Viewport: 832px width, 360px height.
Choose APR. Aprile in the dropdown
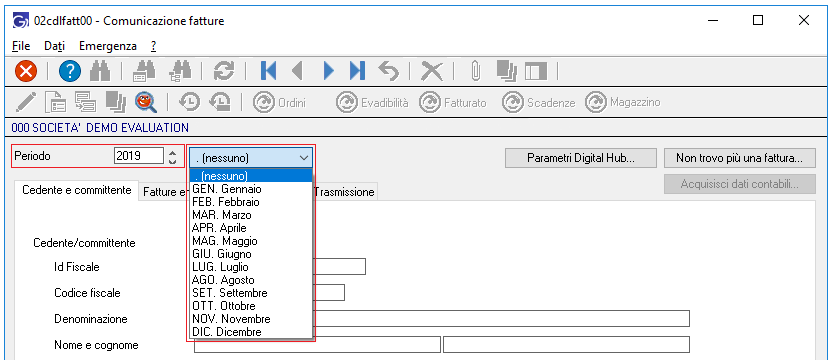[250, 228]
